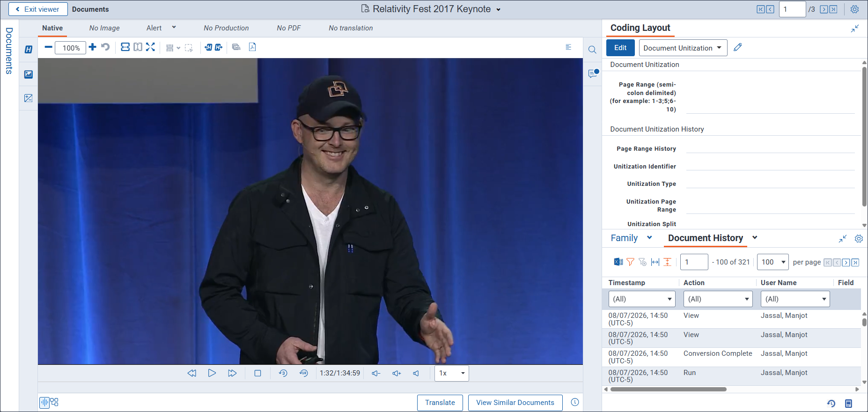Image resolution: width=868 pixels, height=412 pixels.
Task: Select the No PDF tab
Action: tap(288, 28)
